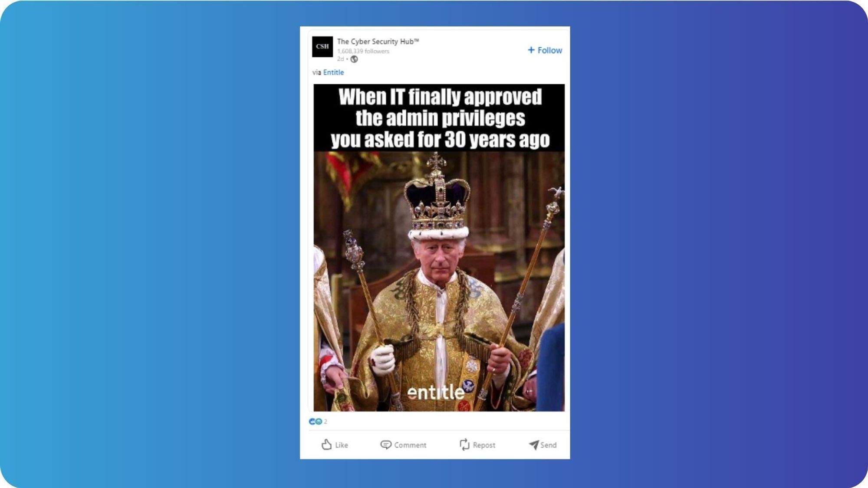
Task: Open the CSH profile logo
Action: 322,46
